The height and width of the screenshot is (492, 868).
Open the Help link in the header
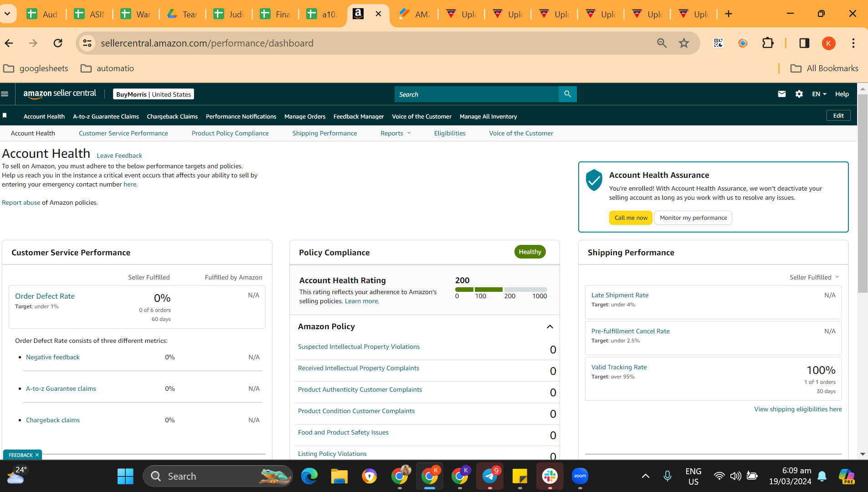click(842, 94)
